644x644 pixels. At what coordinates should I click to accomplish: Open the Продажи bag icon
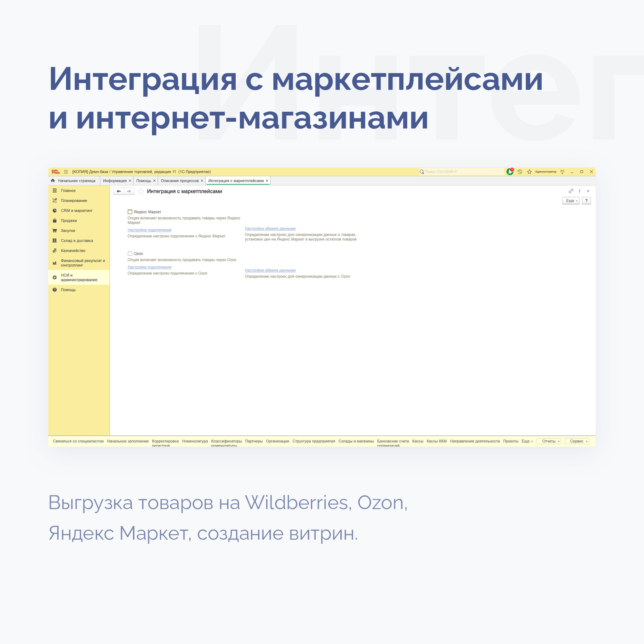[55, 220]
